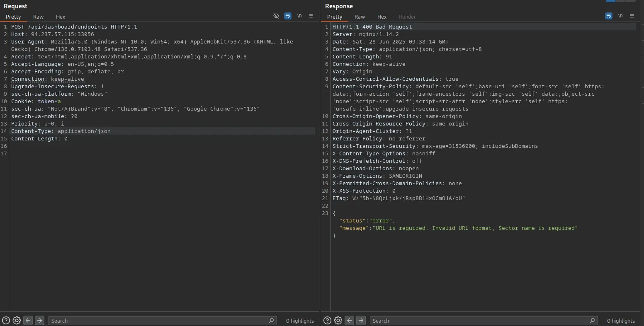Go to previous match in Response search

coord(350,320)
